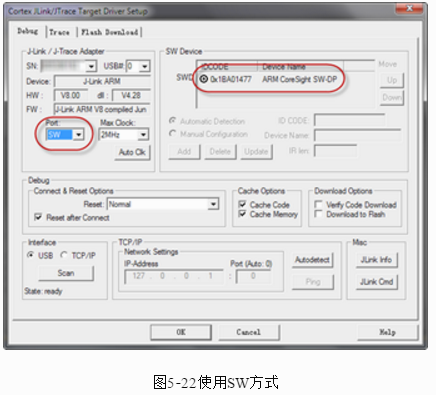Expand the Max Clock 2MHz dropdown
The height and width of the screenshot is (395, 436).
click(143, 135)
